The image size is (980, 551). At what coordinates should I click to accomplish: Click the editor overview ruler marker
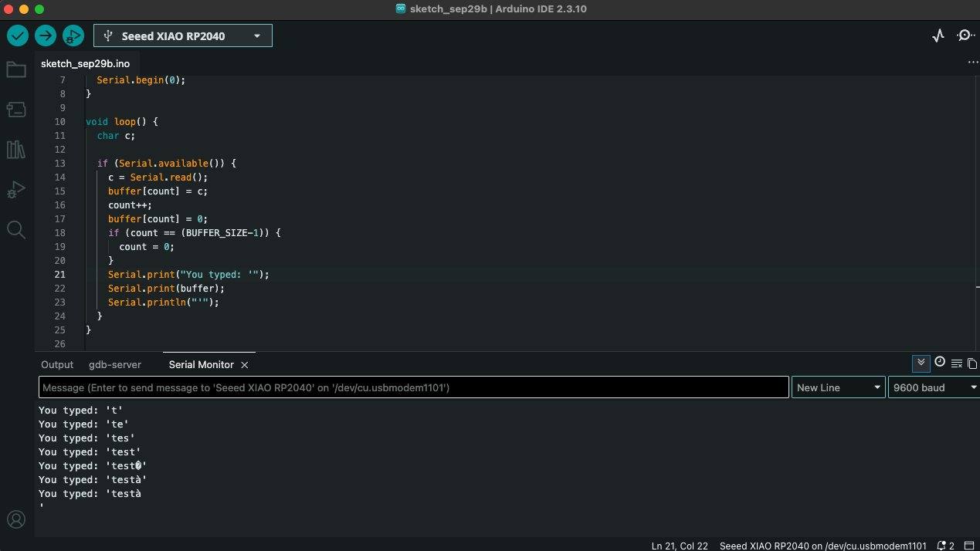tap(977, 287)
